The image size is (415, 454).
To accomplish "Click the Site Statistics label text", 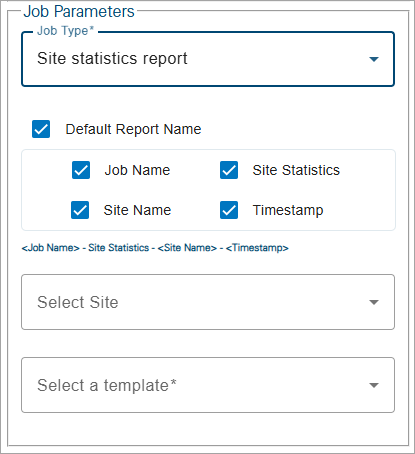I will [x=296, y=170].
